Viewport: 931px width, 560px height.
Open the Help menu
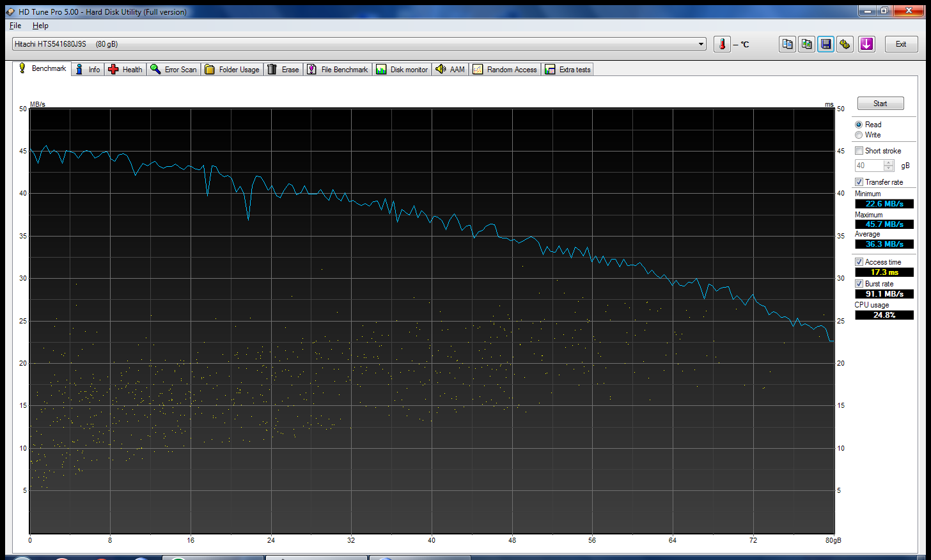[40, 26]
